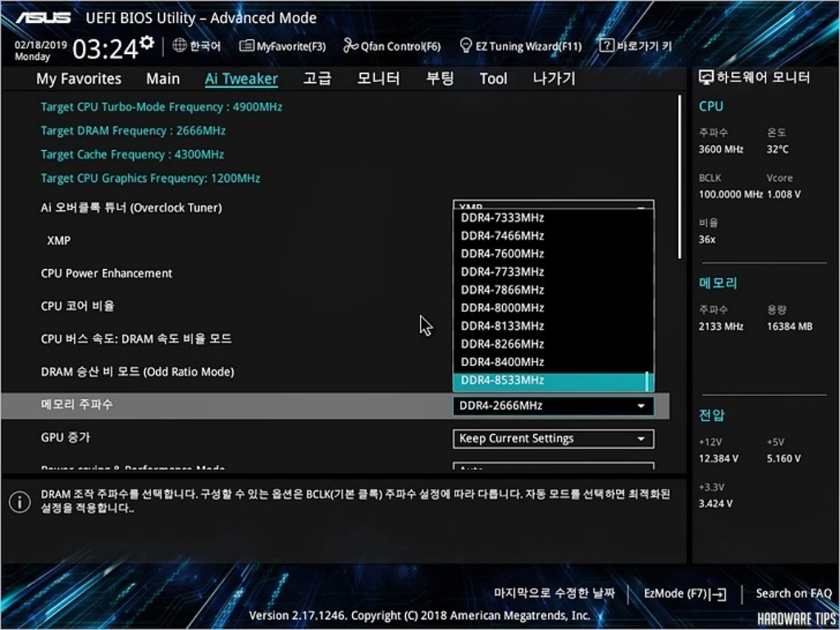Screen dimensions: 840x630
Task: Open Search on FAQ
Action: (793, 594)
